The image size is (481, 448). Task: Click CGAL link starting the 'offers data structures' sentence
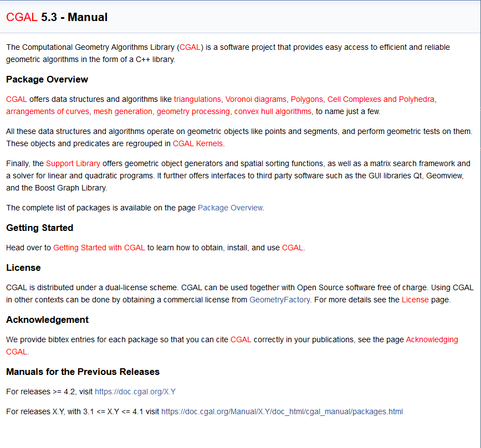click(17, 99)
